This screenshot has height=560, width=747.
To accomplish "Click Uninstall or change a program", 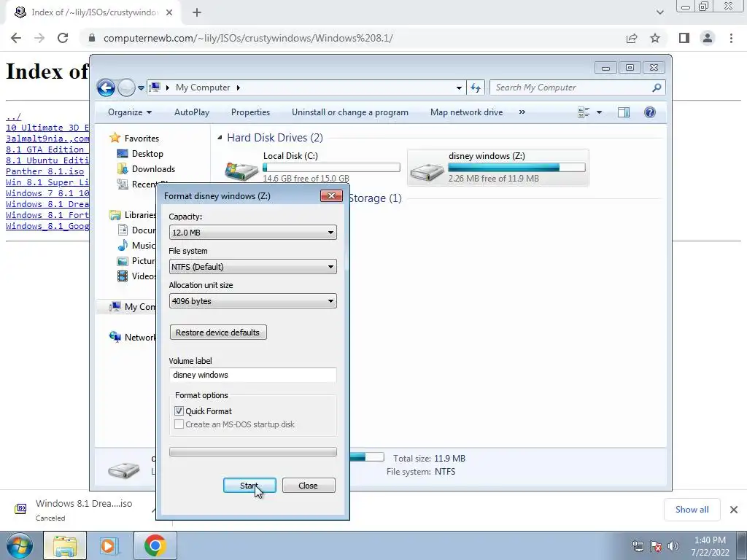I will 350,112.
